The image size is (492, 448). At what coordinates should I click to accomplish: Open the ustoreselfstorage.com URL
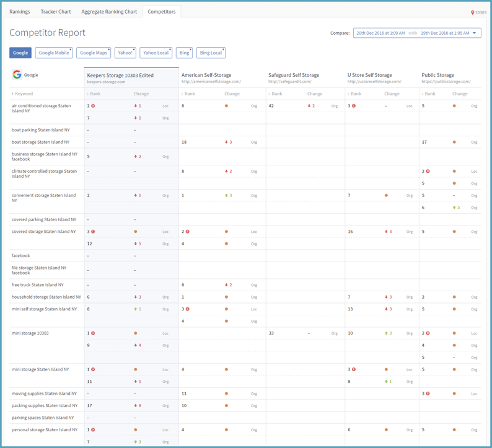(374, 82)
